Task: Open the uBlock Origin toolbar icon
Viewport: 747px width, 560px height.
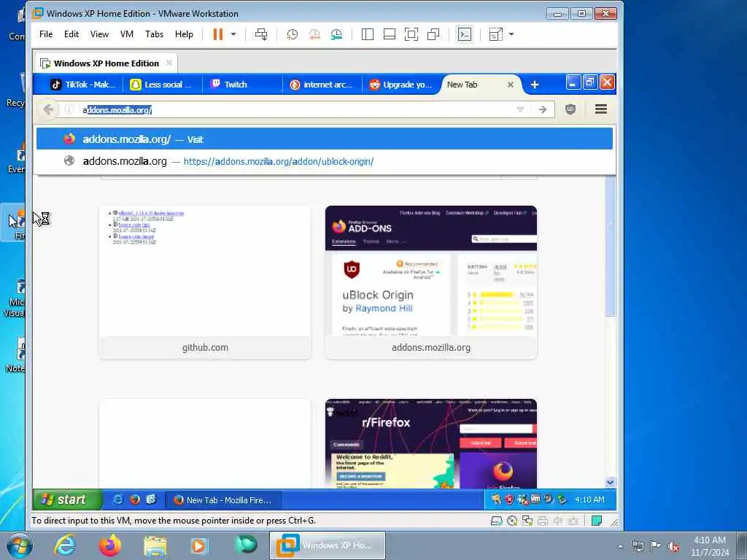Action: click(570, 109)
